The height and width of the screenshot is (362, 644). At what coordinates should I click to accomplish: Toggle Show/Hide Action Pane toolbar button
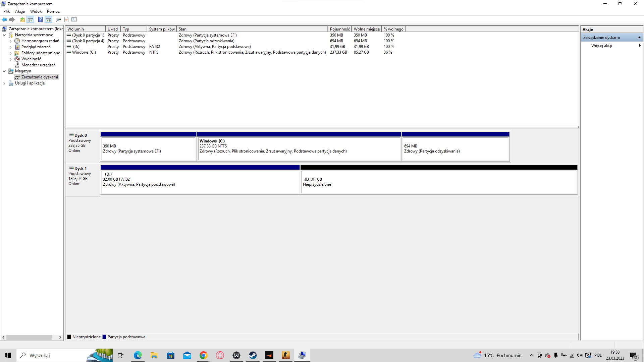tap(49, 19)
